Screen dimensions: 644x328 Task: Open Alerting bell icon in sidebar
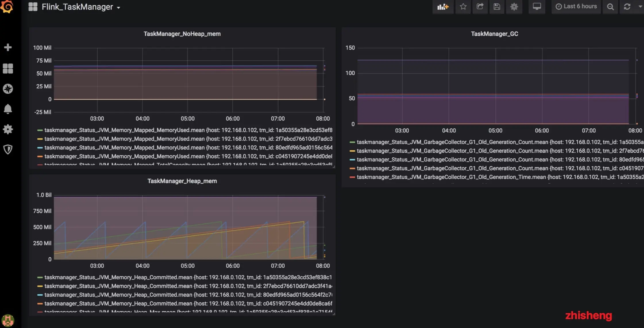point(8,109)
